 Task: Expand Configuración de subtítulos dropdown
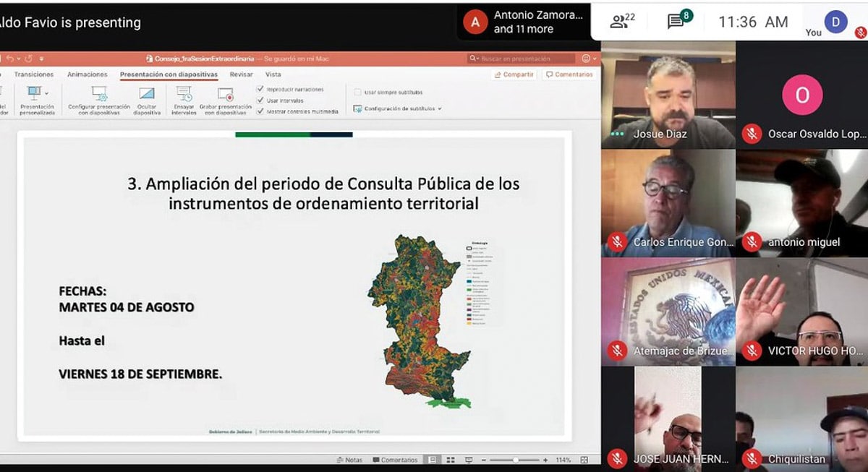point(397,108)
